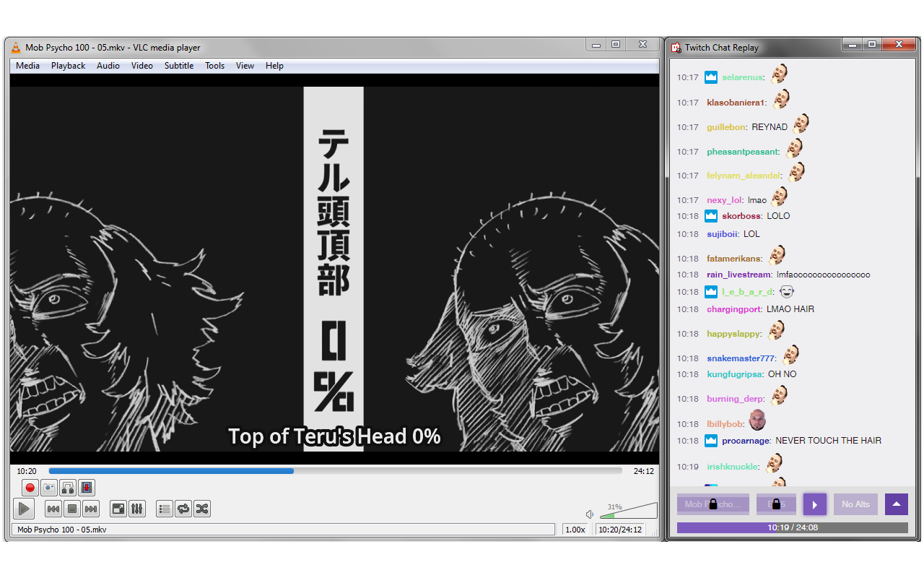
Task: Skip to next media in VLC
Action: point(91,509)
